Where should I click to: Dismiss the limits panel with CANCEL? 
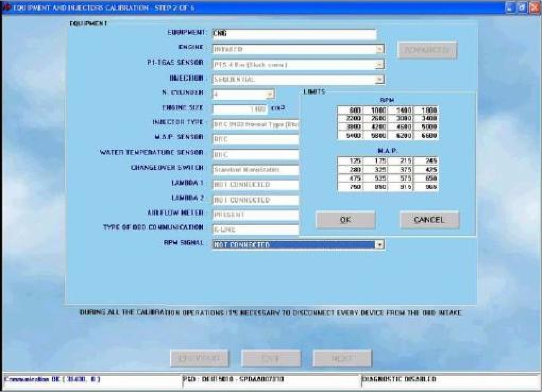tap(429, 219)
